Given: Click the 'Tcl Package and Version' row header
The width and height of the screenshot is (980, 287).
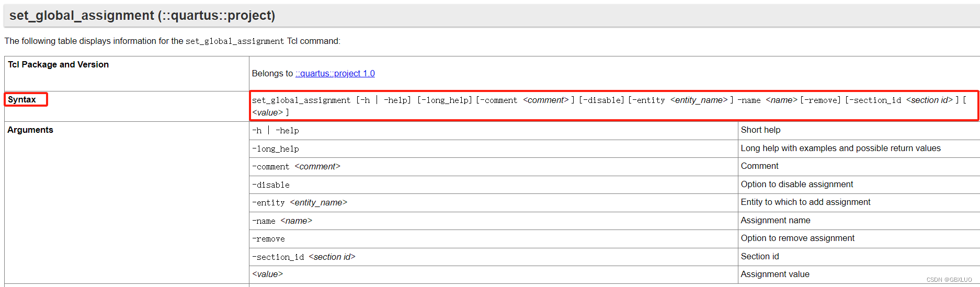Looking at the screenshot, I should pyautogui.click(x=58, y=64).
